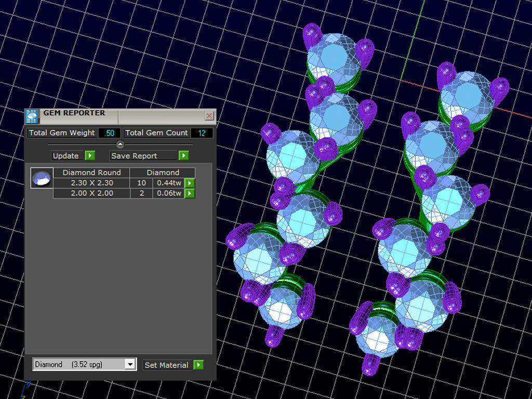Click the Total Gem Count value 12
Viewport: 532px width, 399px height.
(x=202, y=133)
